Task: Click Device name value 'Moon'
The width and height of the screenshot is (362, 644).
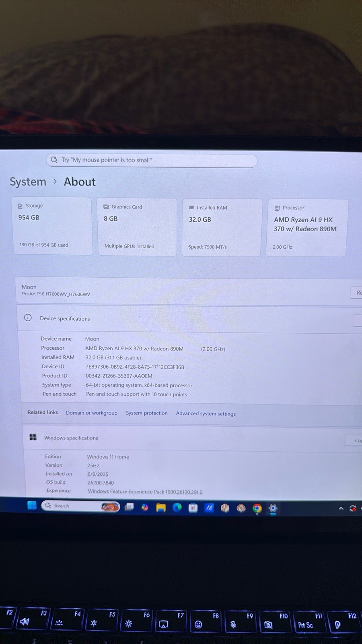Action: click(x=92, y=339)
